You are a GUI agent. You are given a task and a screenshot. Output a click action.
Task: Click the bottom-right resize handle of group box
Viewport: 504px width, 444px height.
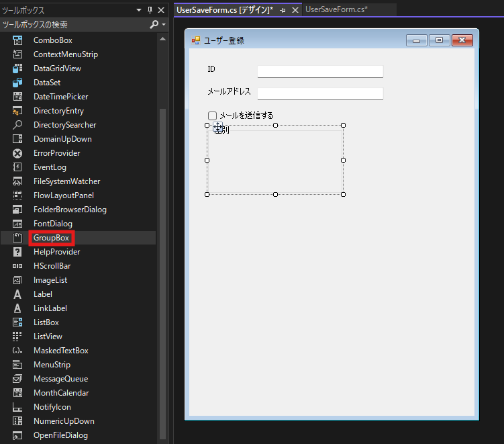(344, 194)
